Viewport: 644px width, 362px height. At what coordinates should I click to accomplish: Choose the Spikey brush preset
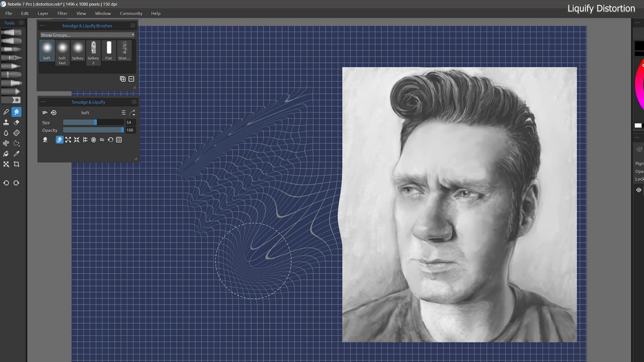coord(78,51)
